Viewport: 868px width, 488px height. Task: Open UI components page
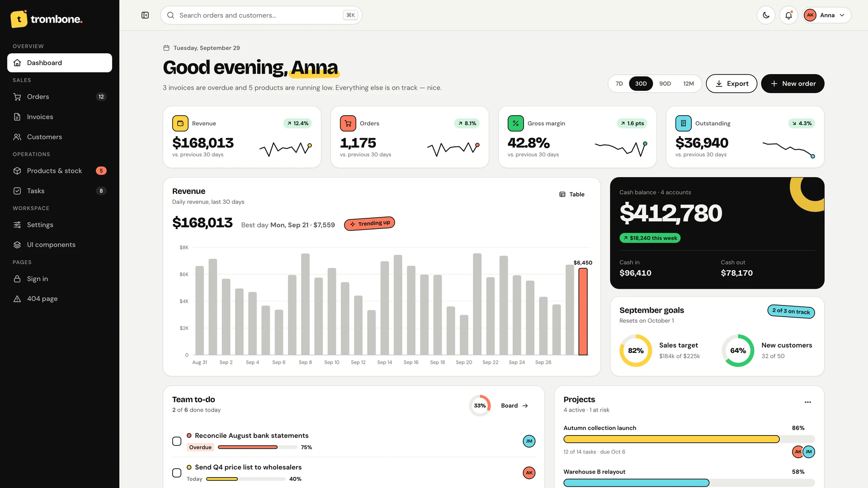[60, 244]
